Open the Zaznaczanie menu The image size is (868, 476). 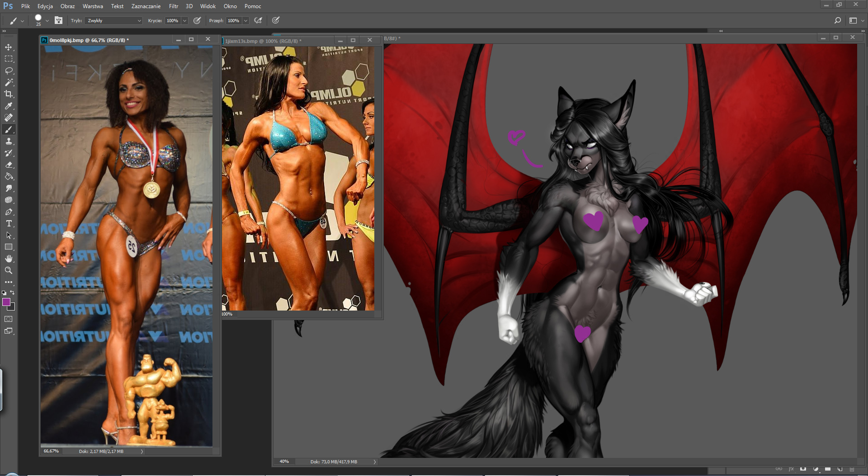point(146,6)
